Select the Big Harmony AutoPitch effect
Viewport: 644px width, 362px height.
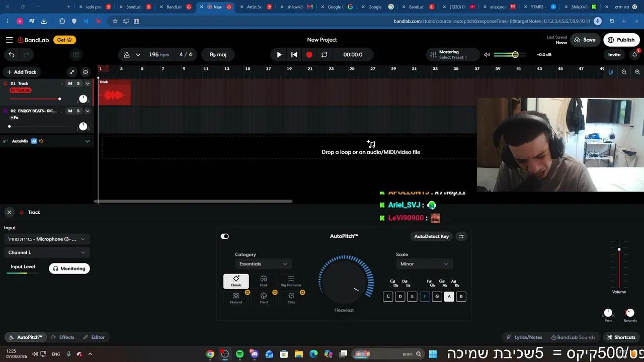[291, 281]
